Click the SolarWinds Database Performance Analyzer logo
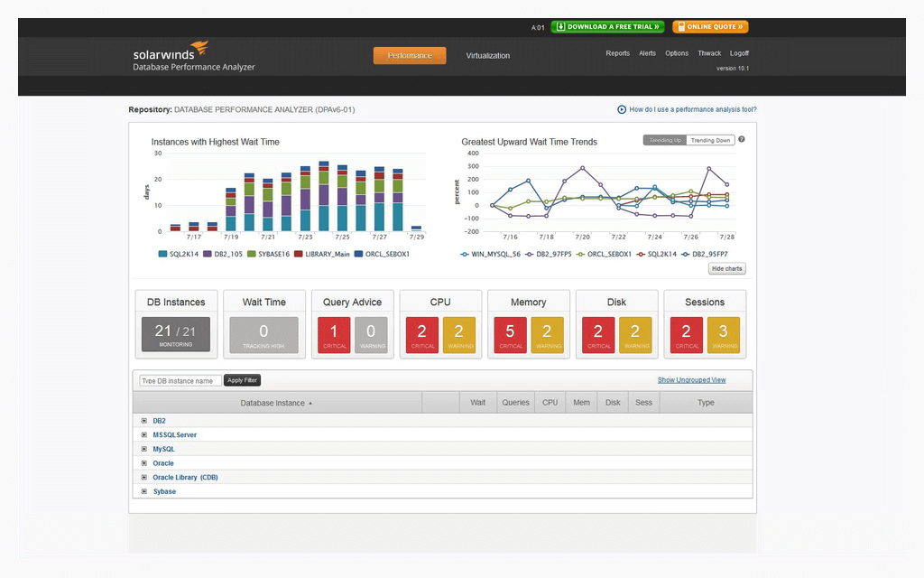 point(193,57)
